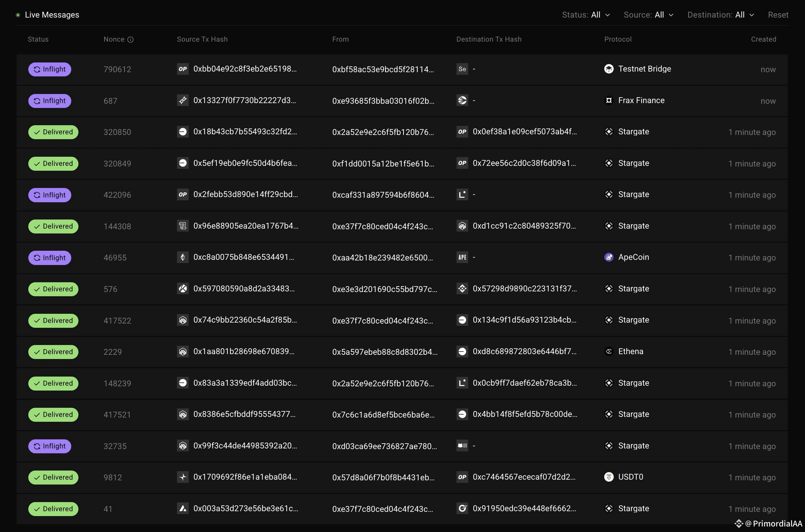Click the Reset filters button
This screenshot has width=805, height=532.
point(778,15)
